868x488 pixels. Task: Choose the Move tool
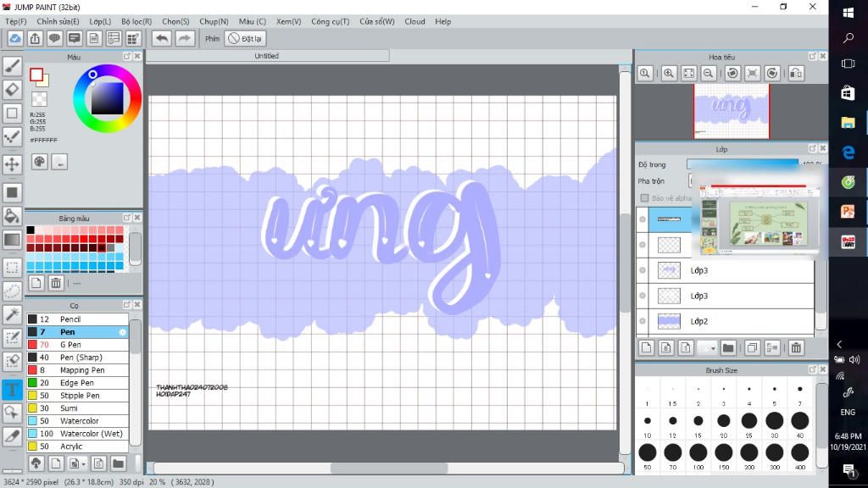point(12,164)
